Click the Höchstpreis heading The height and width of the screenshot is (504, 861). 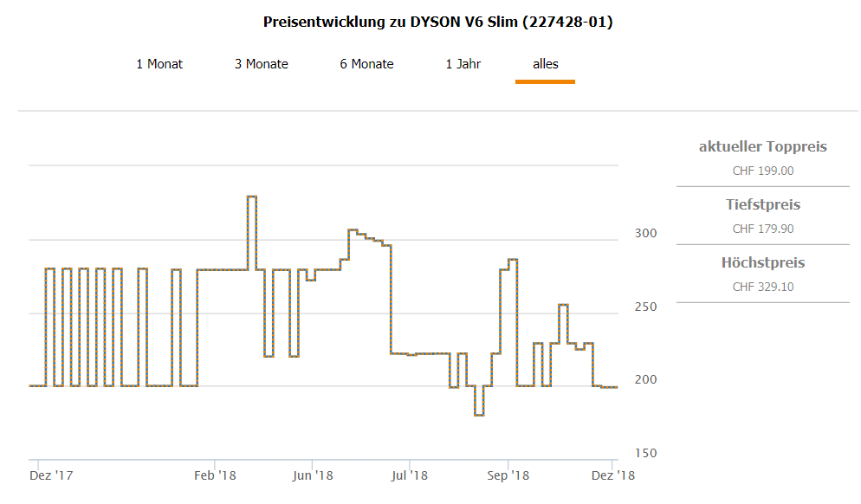[x=763, y=263]
